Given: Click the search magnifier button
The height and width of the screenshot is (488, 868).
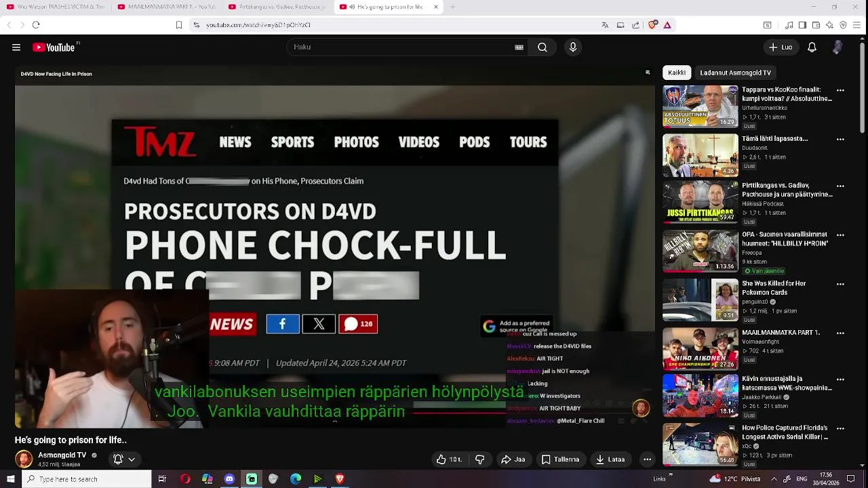Looking at the screenshot, I should [542, 47].
